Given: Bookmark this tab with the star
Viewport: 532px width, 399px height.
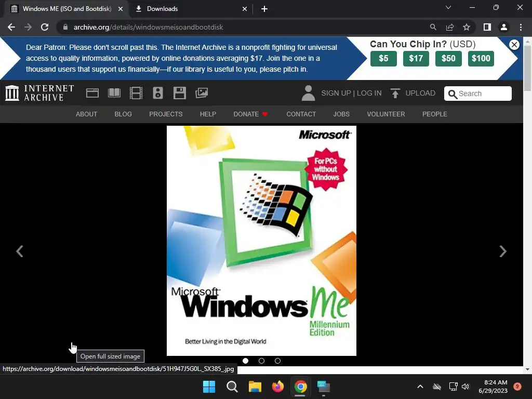Looking at the screenshot, I should [x=467, y=27].
